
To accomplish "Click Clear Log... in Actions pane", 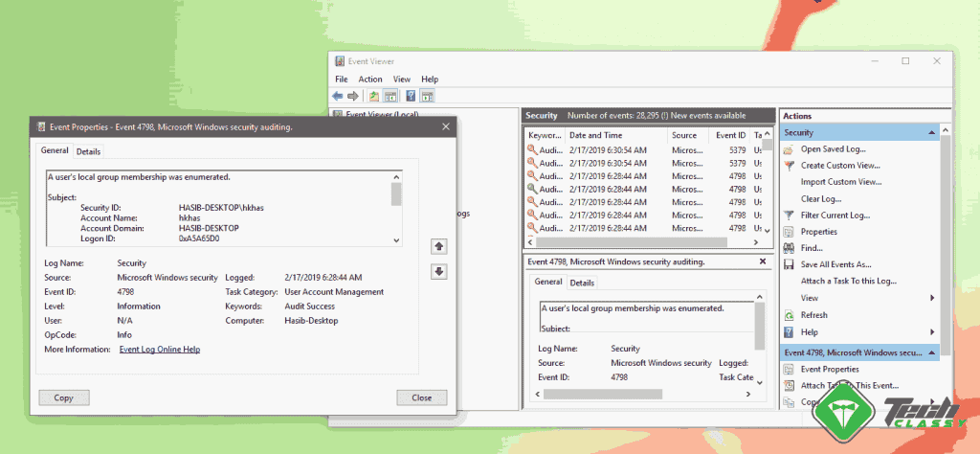I will point(820,199).
